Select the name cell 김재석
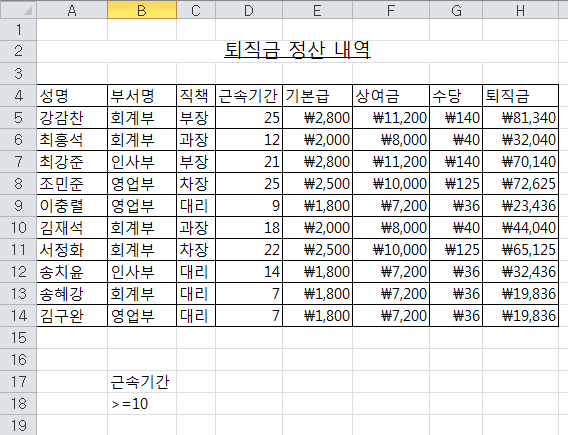Image resolution: width=568 pixels, height=435 pixels. tap(72, 228)
